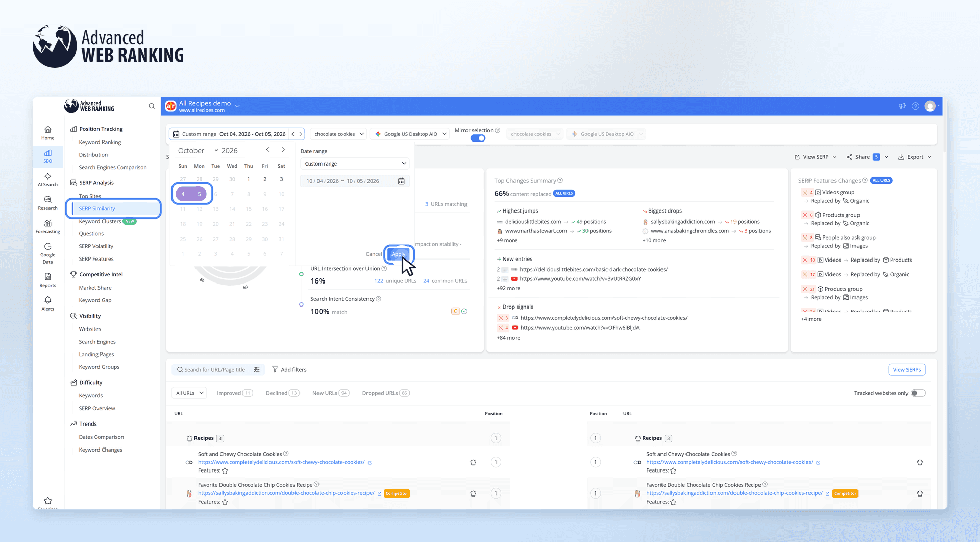The width and height of the screenshot is (980, 542).
Task: Open the SEO sidebar icon
Action: 47,156
